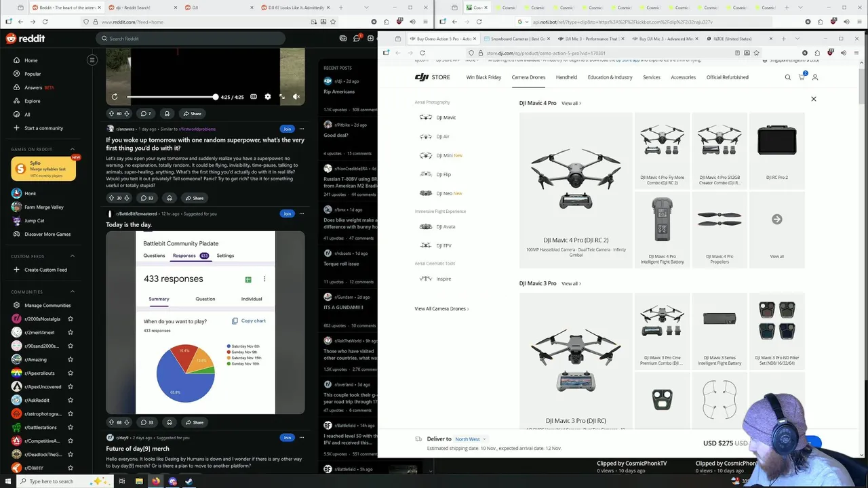Favorite r/astrophotography with star toggle

[71, 413]
